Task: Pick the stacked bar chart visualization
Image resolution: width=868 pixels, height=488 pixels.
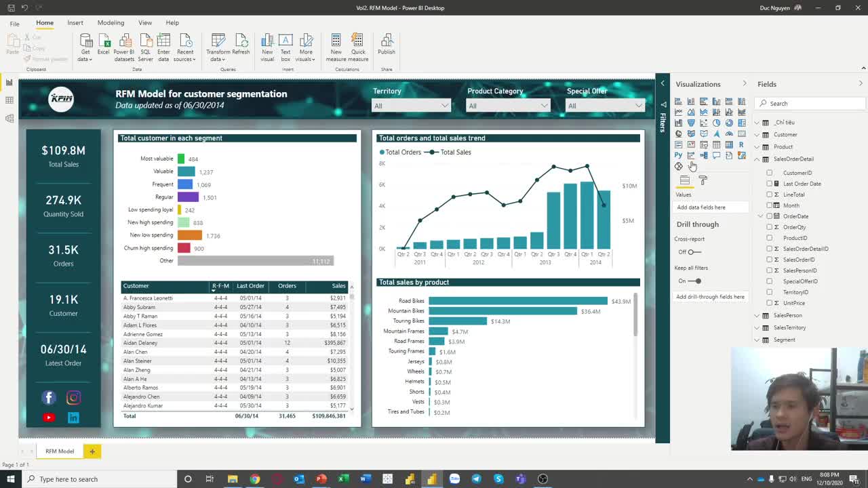Action: (x=678, y=101)
